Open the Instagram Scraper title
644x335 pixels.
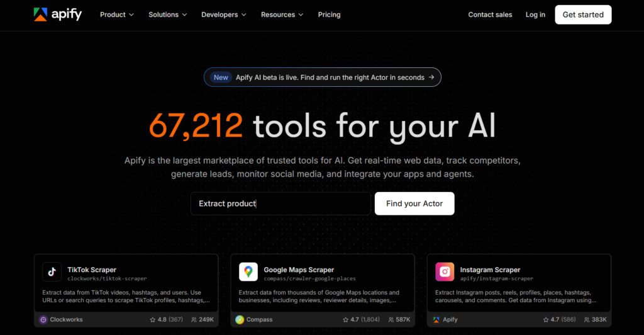(490, 270)
